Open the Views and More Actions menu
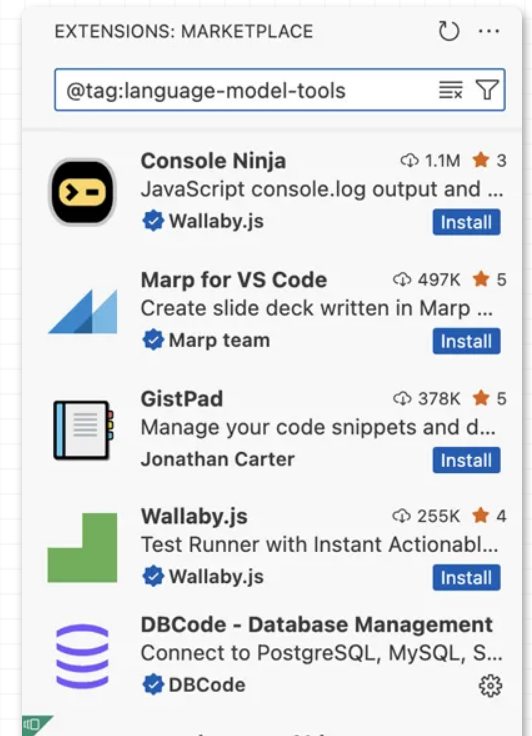This screenshot has width=532, height=736. [489, 31]
